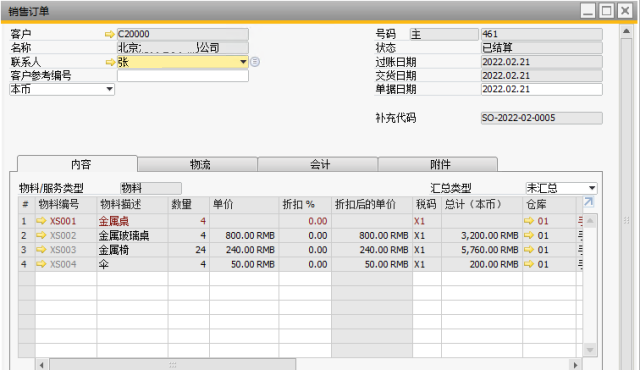
Task: Open item XS002 link arrow
Action: click(41, 235)
